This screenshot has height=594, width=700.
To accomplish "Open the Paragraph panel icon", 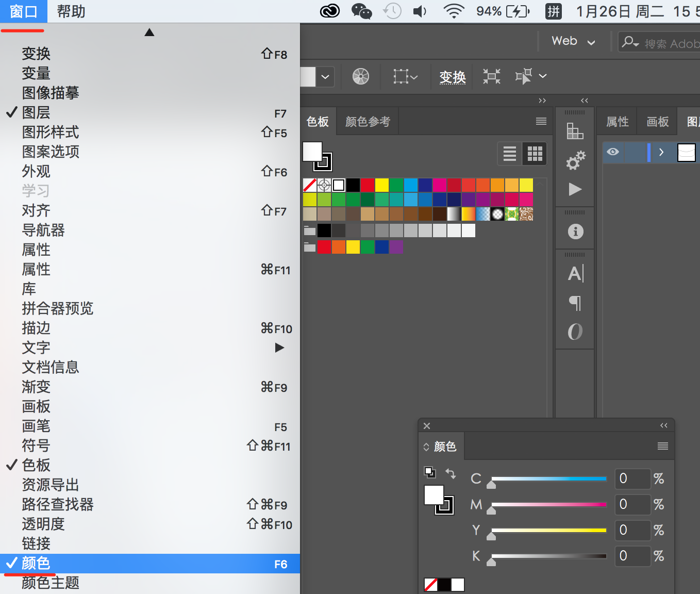I will pyautogui.click(x=575, y=303).
